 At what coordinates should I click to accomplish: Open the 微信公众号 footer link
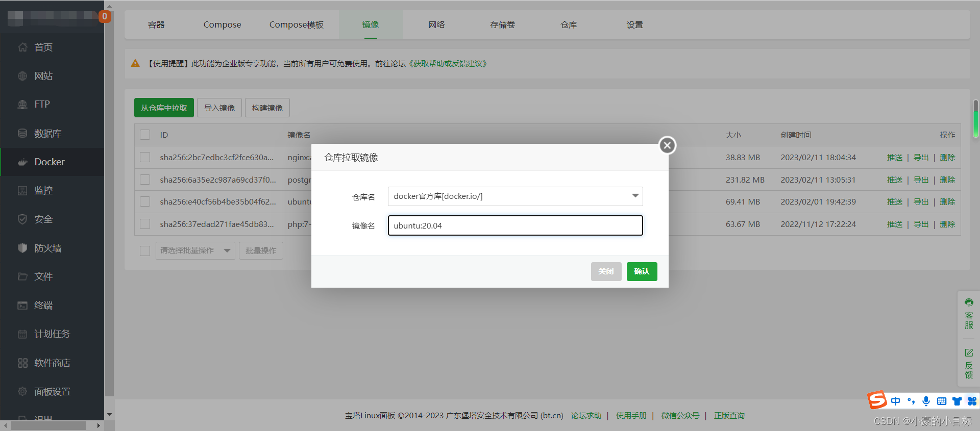point(680,416)
